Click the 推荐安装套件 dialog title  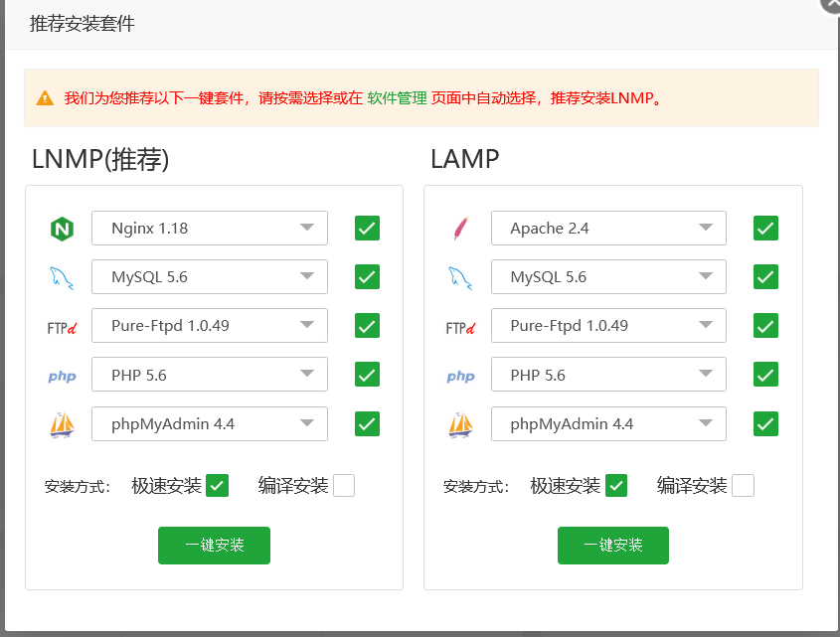[x=82, y=24]
